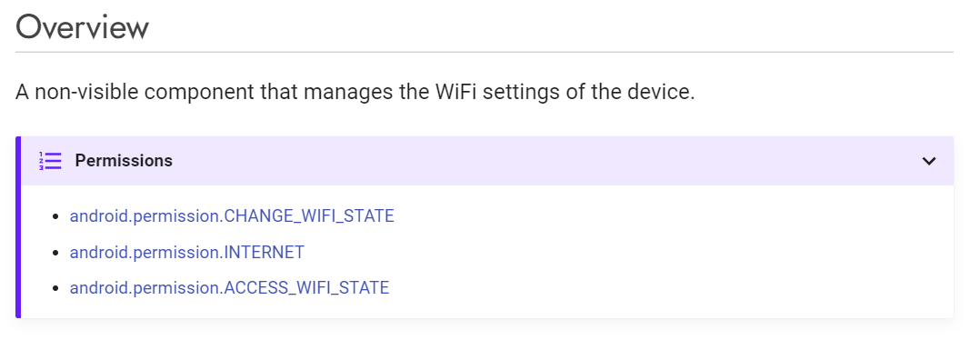Click the bullet before ACCESS_WIFI_STATE

[55, 289]
